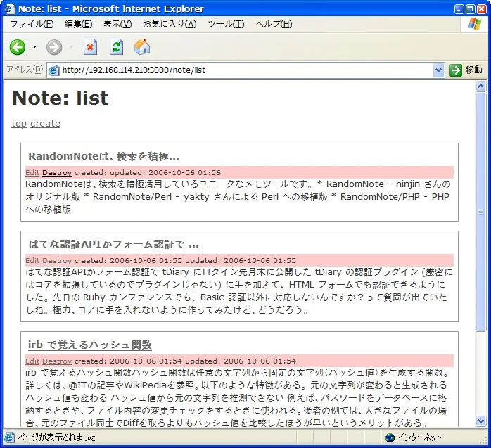Click the page icon in the address bar
Image resolution: width=491 pixels, height=448 pixels.
pos(54,70)
